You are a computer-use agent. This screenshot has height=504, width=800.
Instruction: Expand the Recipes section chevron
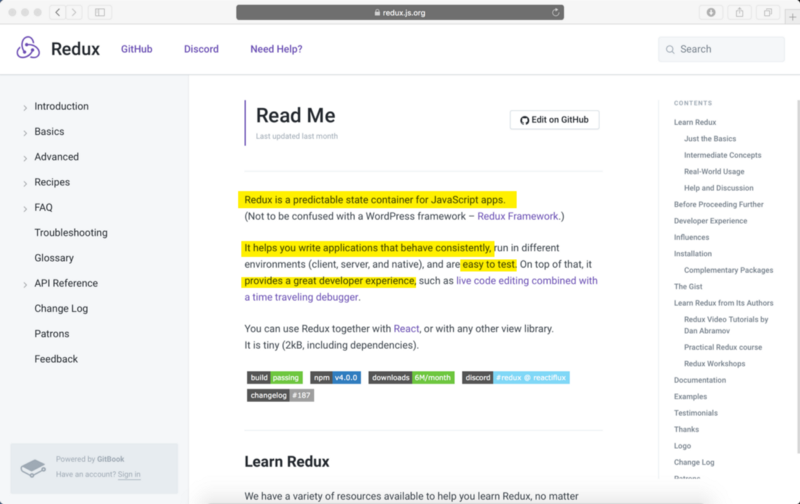25,184
